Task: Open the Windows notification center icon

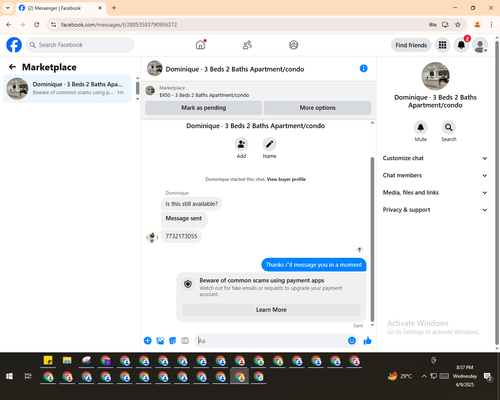Action: coord(488,377)
